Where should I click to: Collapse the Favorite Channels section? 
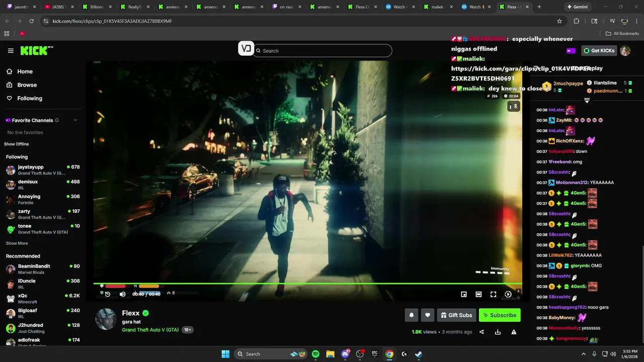[x=75, y=120]
